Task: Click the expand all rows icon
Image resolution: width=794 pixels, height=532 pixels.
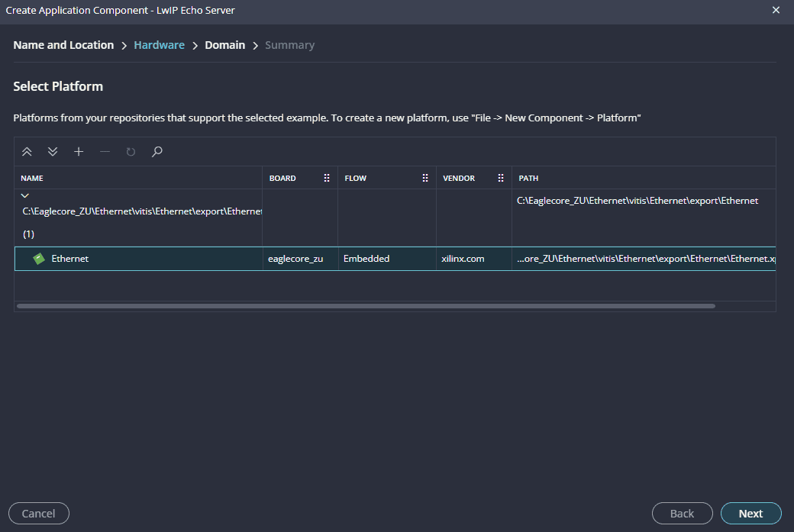Action: 53,152
